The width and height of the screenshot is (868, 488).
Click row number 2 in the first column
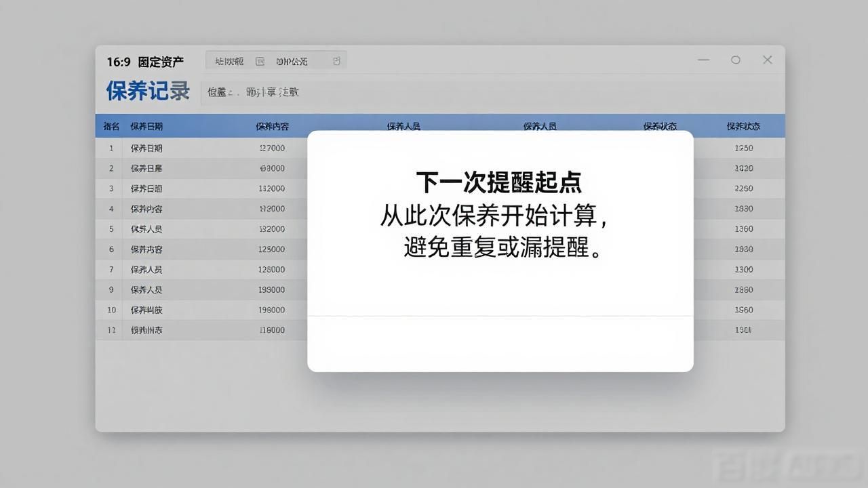[x=111, y=168]
